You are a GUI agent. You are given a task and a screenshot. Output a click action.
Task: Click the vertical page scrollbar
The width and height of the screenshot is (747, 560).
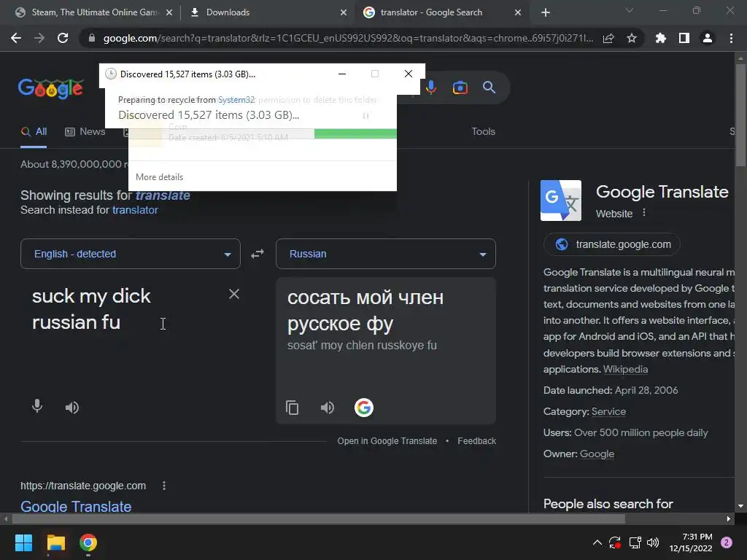[x=740, y=114]
